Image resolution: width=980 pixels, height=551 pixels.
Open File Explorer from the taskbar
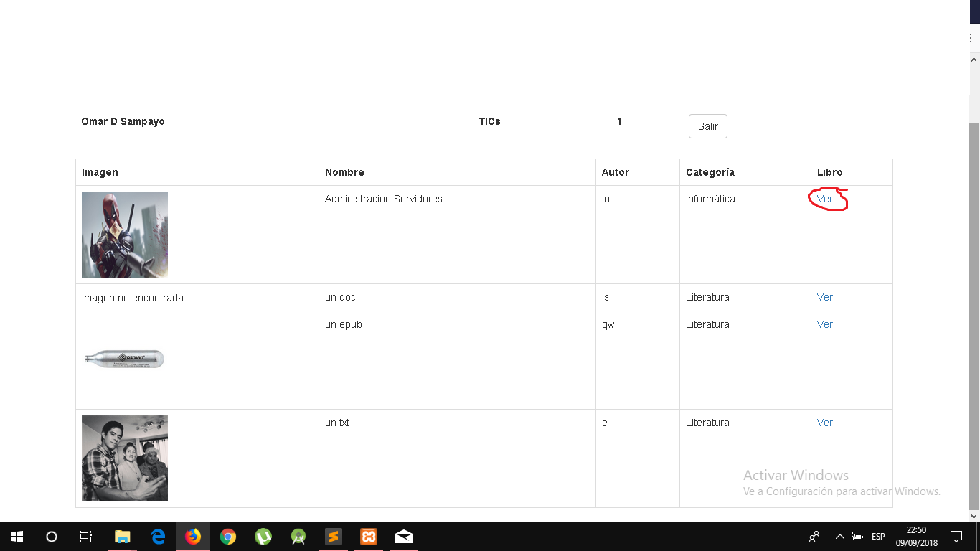click(123, 537)
